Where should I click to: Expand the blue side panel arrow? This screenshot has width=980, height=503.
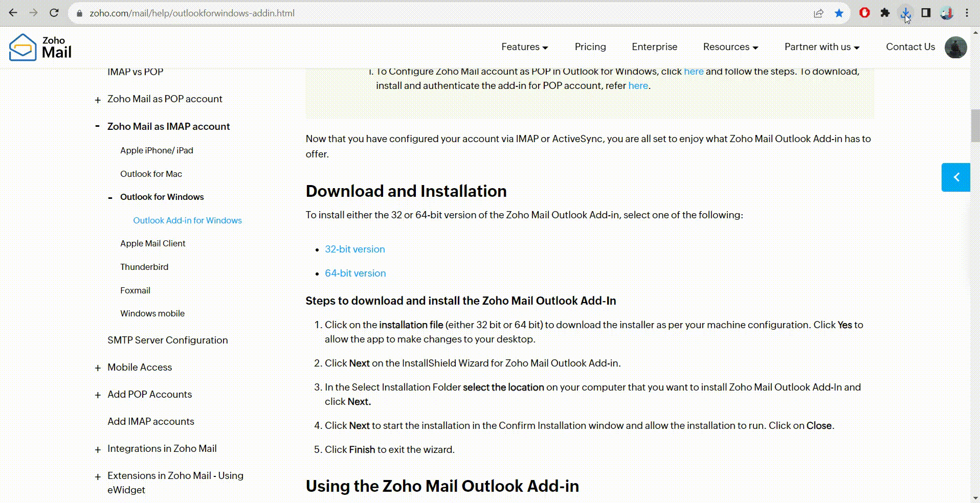(x=955, y=177)
